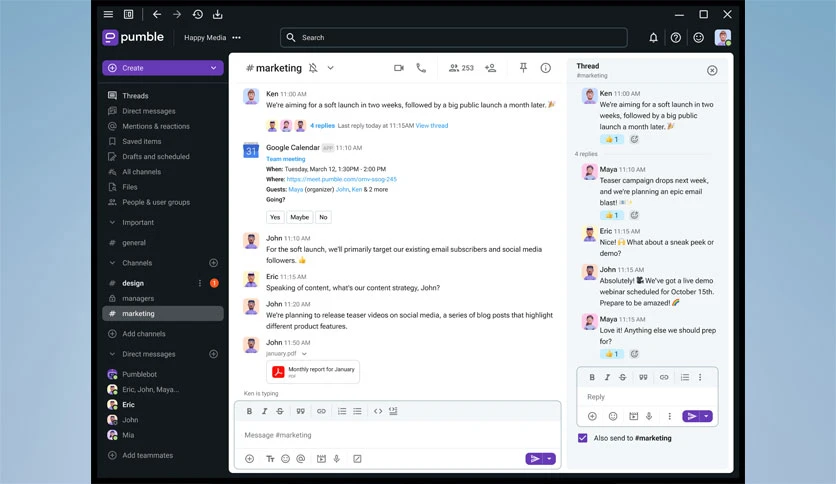Toggle italic in the main message editor
Viewport: 836px width, 484px height.
[x=264, y=411]
